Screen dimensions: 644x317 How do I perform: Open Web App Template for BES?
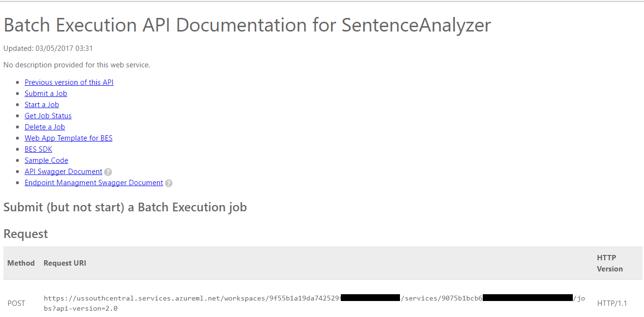click(x=68, y=138)
